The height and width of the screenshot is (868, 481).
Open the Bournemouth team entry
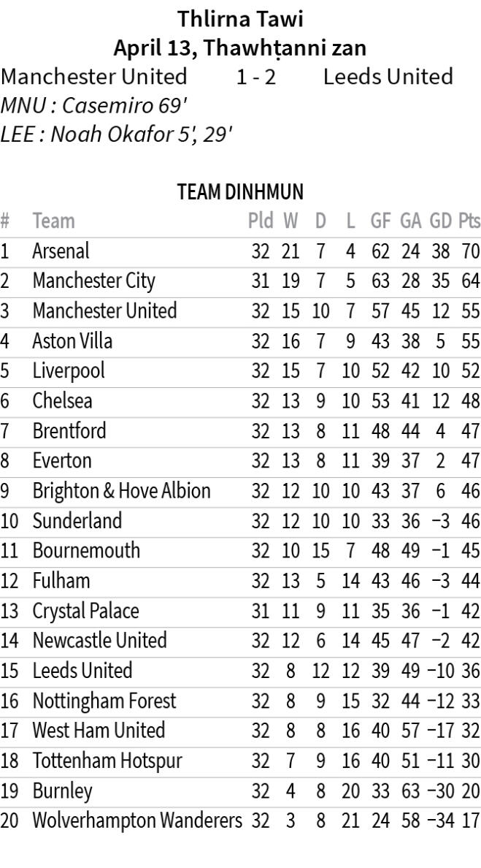click(86, 551)
